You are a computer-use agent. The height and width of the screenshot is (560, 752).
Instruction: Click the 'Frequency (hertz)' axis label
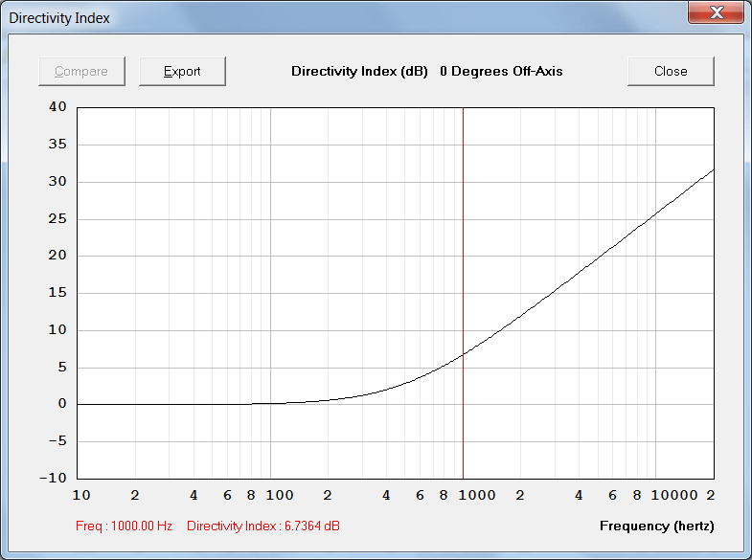pyautogui.click(x=656, y=526)
